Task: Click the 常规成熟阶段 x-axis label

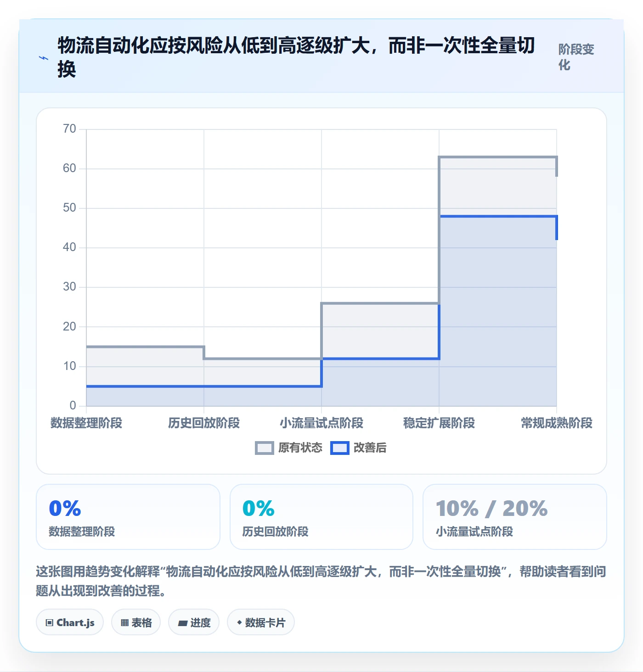Action: pos(557,423)
